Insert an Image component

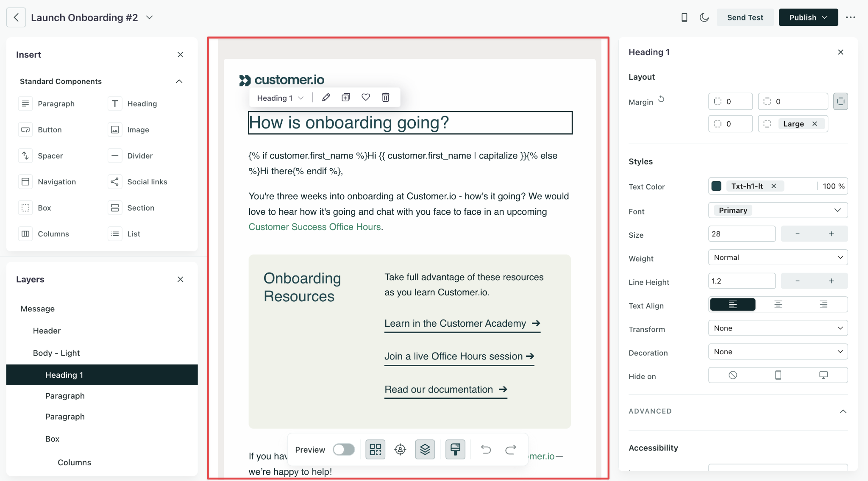(x=129, y=130)
